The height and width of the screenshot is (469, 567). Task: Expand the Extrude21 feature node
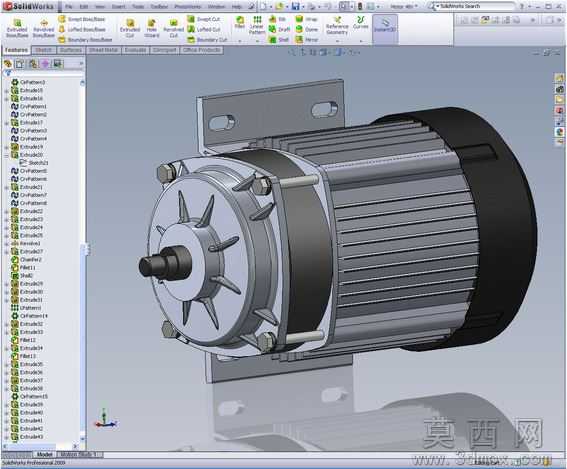(x=6, y=187)
